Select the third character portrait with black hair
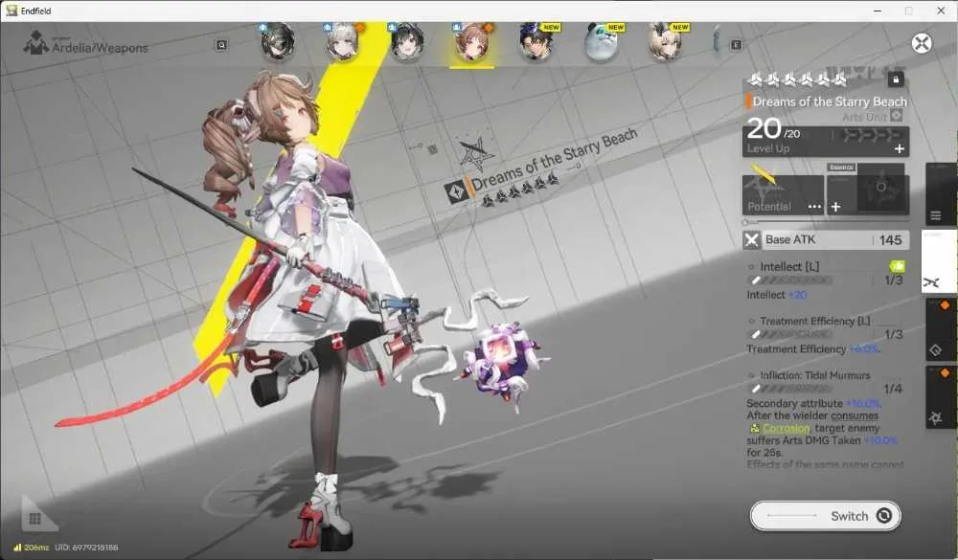958x560 pixels. tap(407, 41)
